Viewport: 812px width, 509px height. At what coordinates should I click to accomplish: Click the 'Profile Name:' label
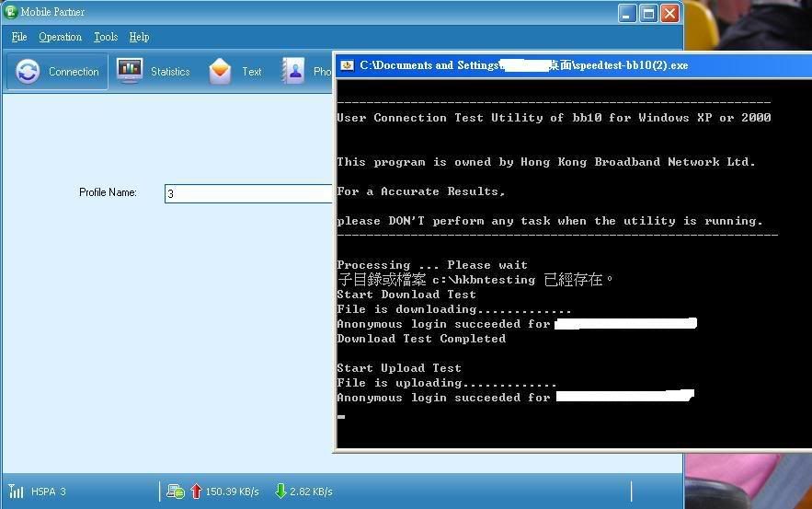(x=108, y=192)
